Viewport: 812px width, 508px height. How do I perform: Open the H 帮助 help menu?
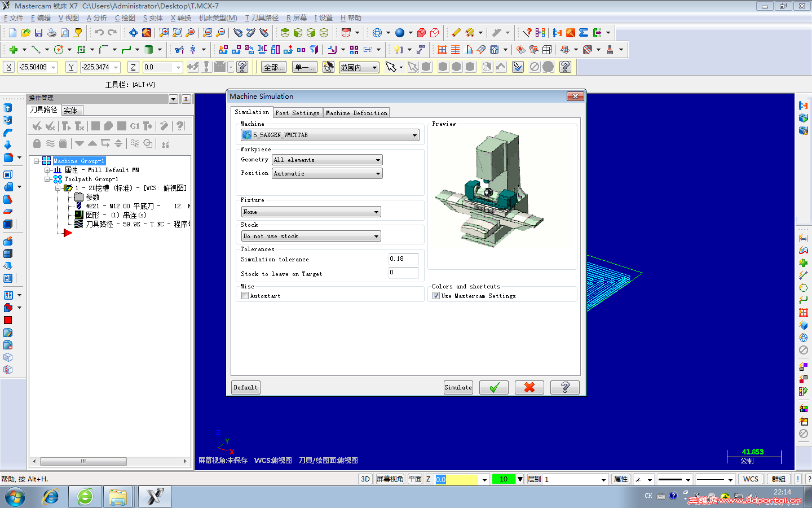point(351,18)
